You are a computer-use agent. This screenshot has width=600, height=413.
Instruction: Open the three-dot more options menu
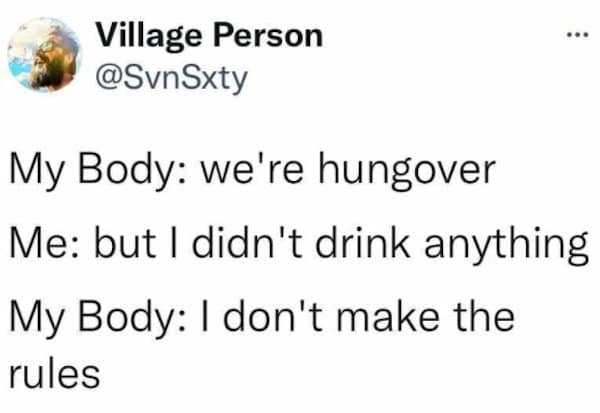tap(577, 36)
